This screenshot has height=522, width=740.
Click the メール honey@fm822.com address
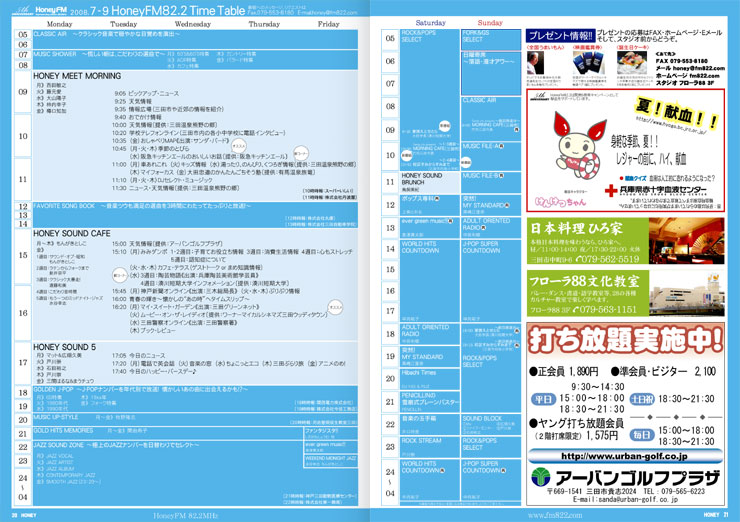tap(690, 68)
